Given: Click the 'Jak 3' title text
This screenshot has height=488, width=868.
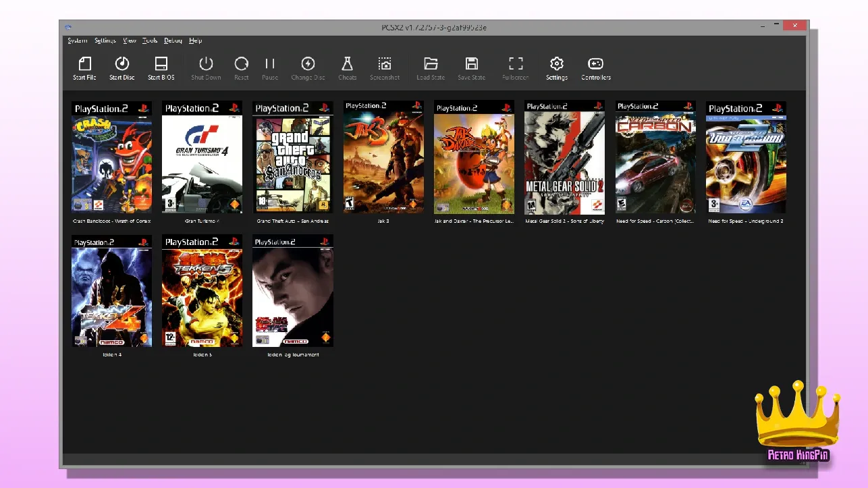Looking at the screenshot, I should 383,221.
